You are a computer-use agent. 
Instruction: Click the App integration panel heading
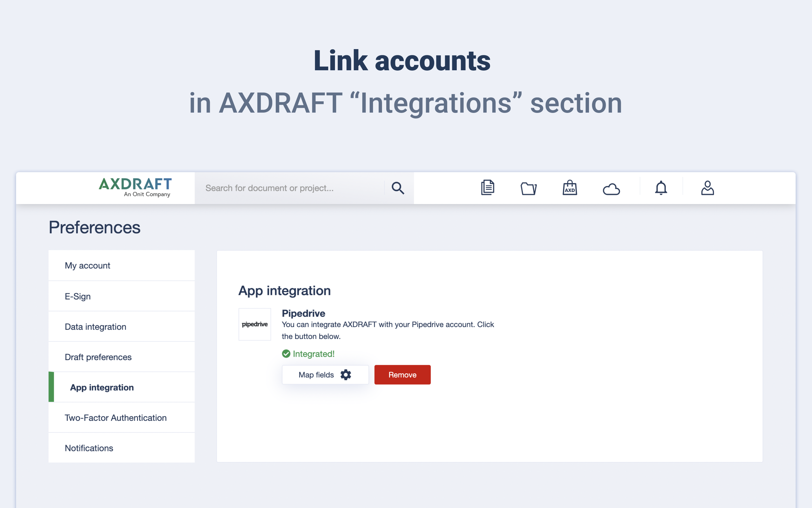(x=284, y=291)
